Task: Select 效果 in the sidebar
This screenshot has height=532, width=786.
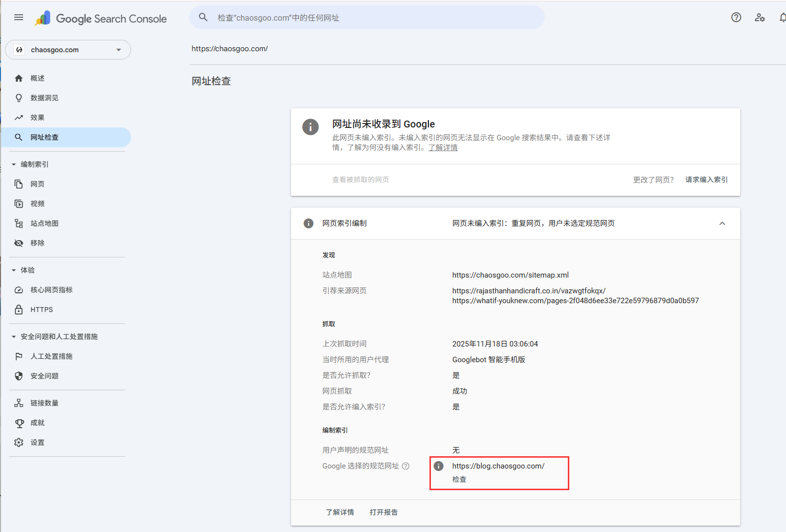Action: pos(37,118)
